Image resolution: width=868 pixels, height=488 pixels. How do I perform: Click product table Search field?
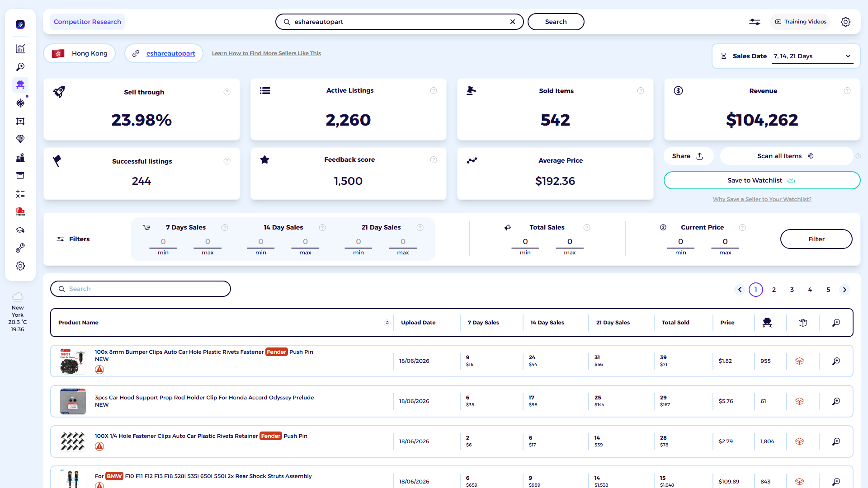click(141, 289)
